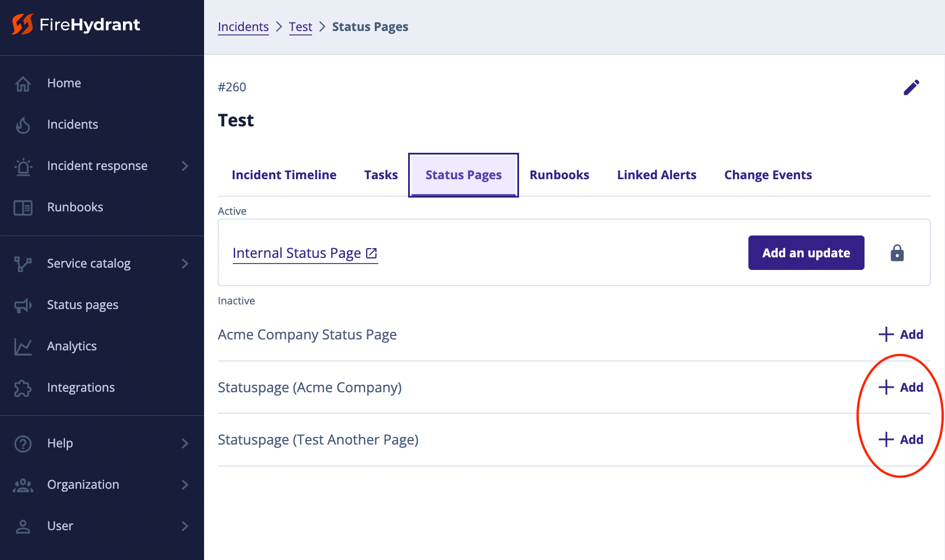The image size is (945, 560).
Task: Expand the Organization menu chevron
Action: point(185,485)
